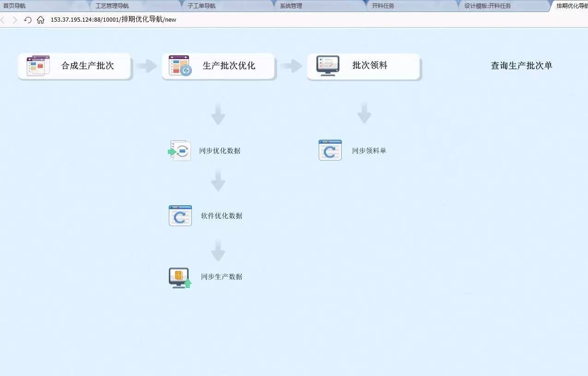
Task: Click the 软件优化数据 window icon
Action: [180, 215]
